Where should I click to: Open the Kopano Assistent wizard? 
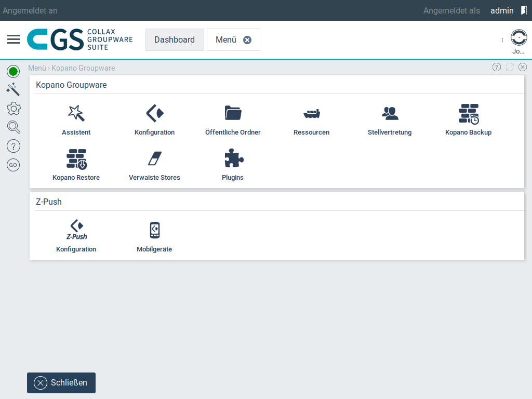(x=76, y=120)
